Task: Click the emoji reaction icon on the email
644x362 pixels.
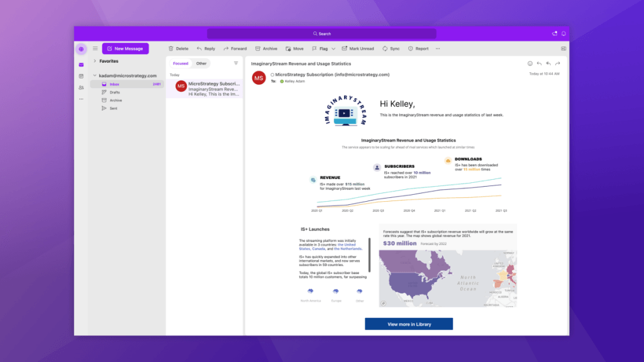Action: [x=530, y=63]
